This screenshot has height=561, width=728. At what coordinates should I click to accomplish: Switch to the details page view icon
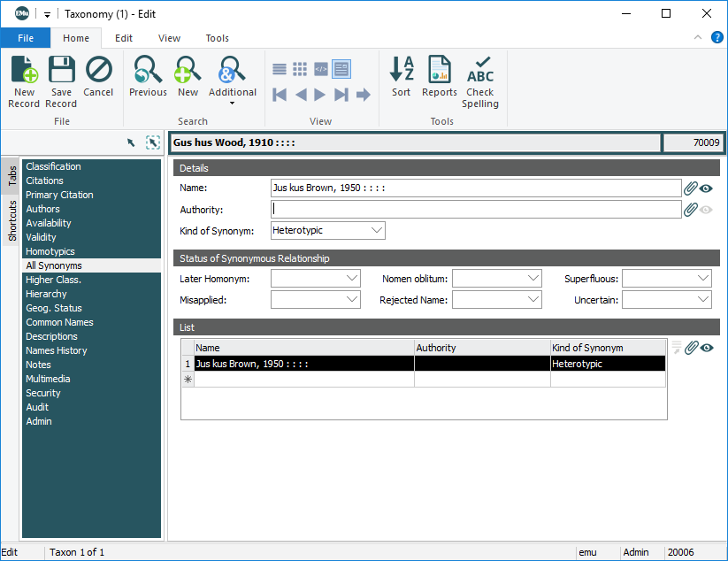coord(341,69)
